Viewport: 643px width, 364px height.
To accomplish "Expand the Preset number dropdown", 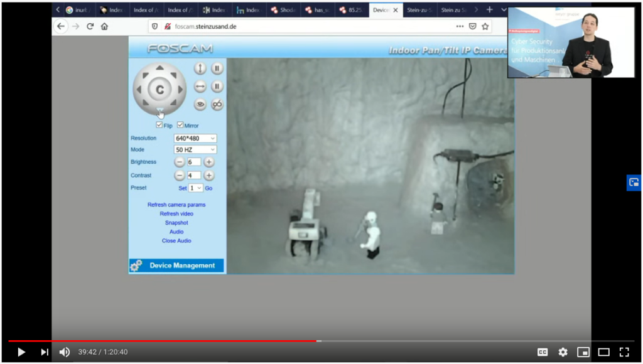I will tap(196, 188).
